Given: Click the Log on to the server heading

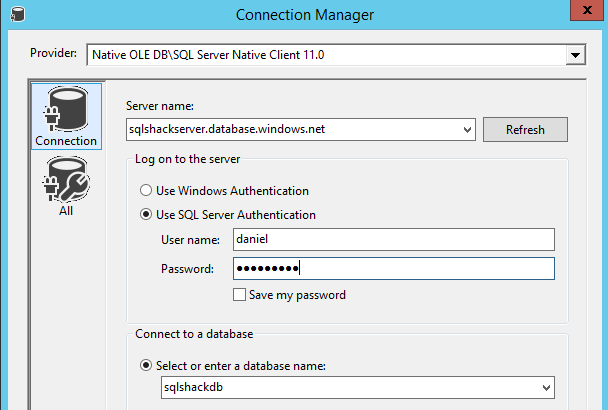Looking at the screenshot, I should (x=187, y=160).
